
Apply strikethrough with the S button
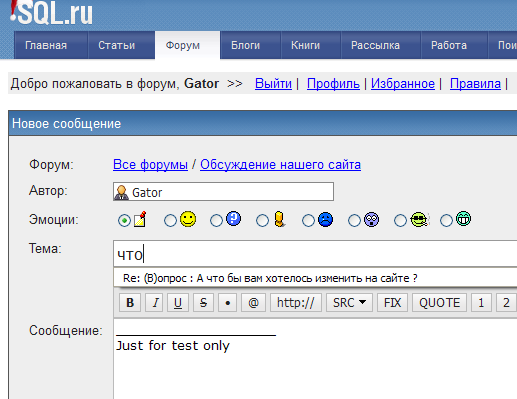pos(203,303)
